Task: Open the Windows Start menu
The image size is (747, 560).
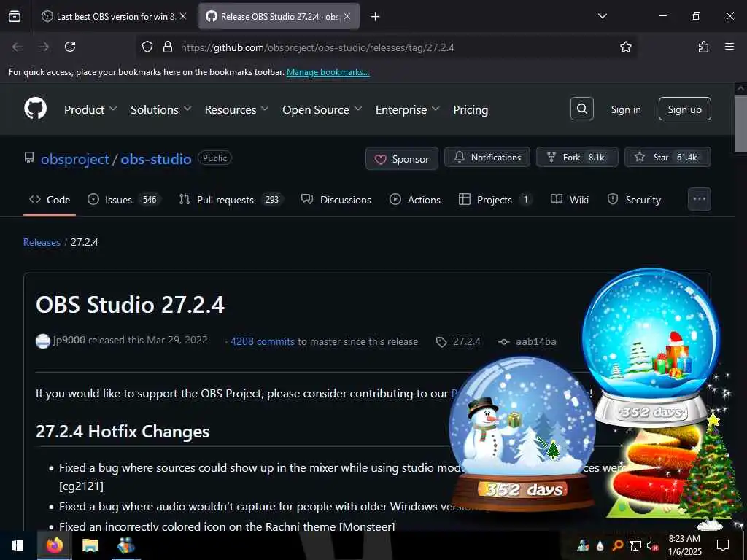Action: (18, 545)
